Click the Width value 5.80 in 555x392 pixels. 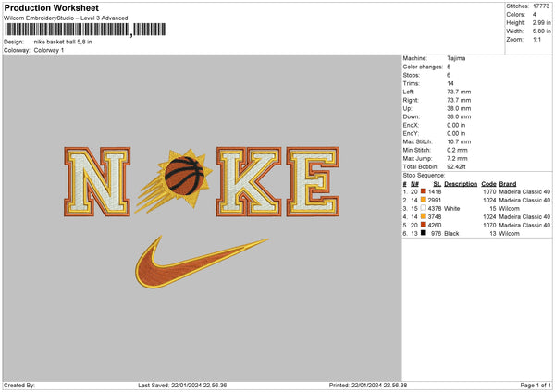pos(541,31)
